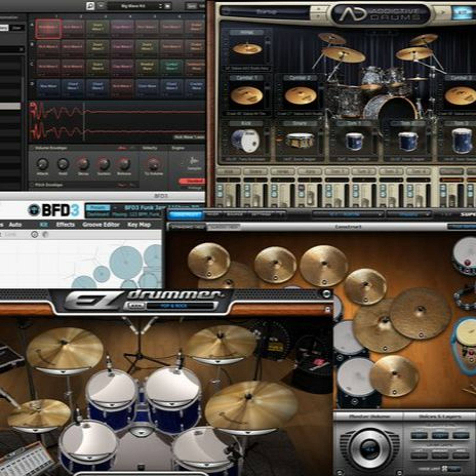Toggle the top blue button on Kick mixer channel
476x476 pixels.
tap(220, 188)
